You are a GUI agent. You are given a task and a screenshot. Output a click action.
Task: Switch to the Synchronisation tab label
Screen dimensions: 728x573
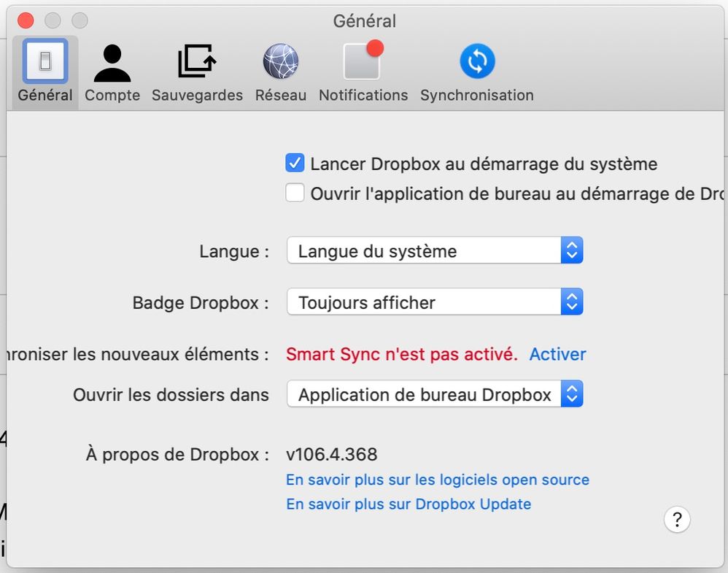[x=477, y=96]
